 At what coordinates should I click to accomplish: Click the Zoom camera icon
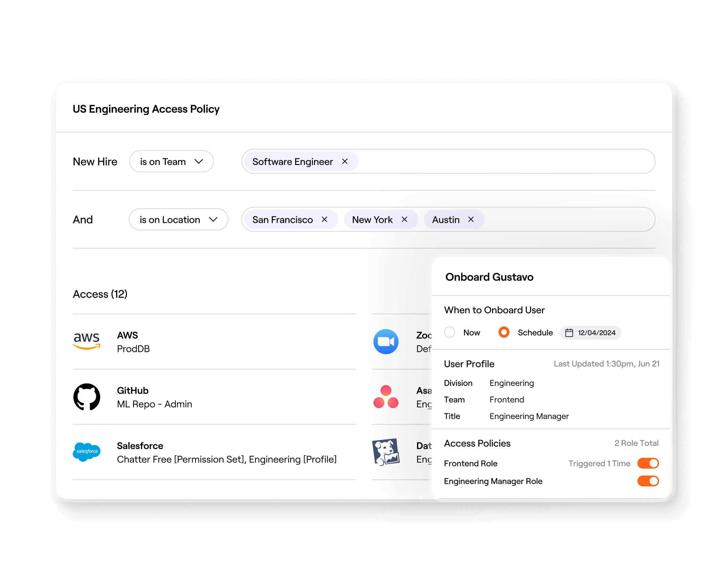[x=385, y=342]
